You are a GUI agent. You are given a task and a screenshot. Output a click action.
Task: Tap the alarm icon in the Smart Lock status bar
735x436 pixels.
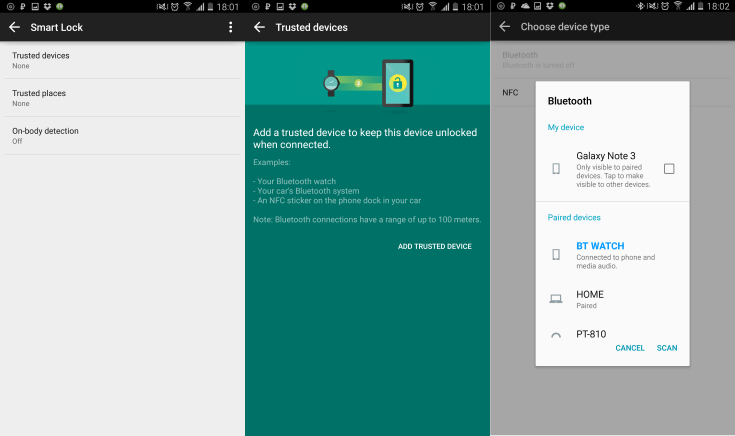[174, 7]
